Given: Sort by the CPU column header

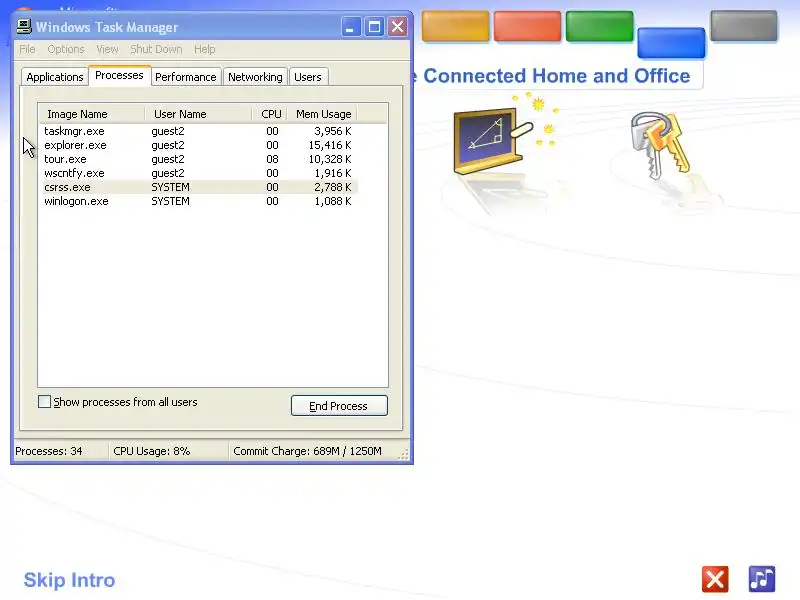Looking at the screenshot, I should click(269, 114).
